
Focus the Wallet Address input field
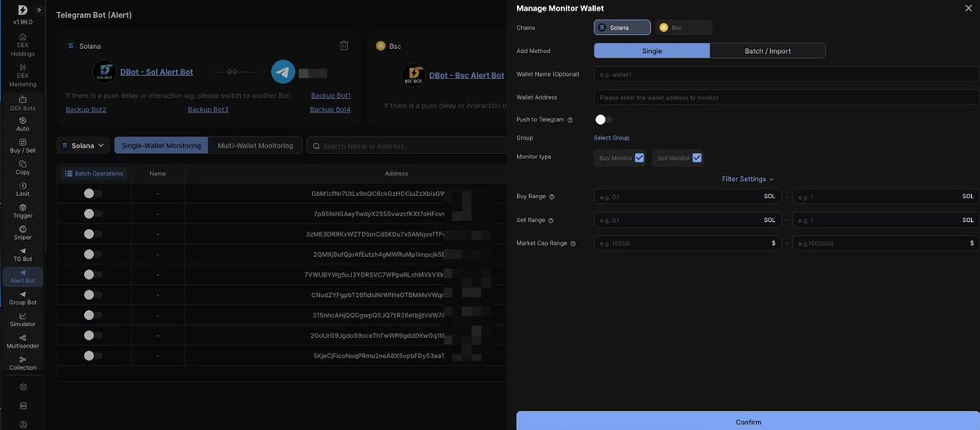click(x=786, y=97)
